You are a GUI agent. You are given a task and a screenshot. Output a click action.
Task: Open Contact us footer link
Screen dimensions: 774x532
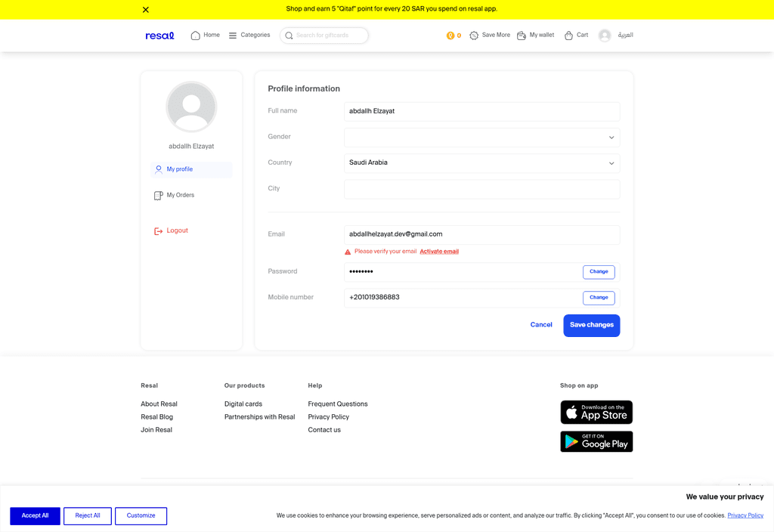[x=324, y=430]
